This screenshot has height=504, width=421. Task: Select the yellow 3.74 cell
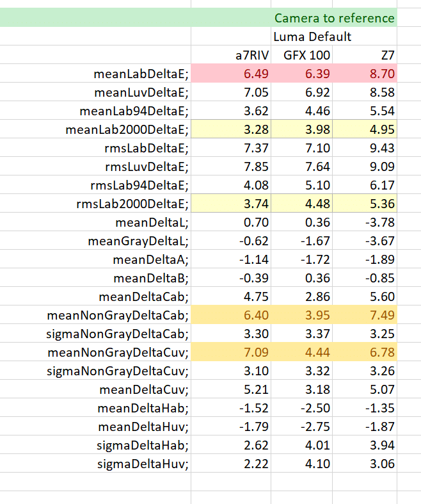(231, 204)
